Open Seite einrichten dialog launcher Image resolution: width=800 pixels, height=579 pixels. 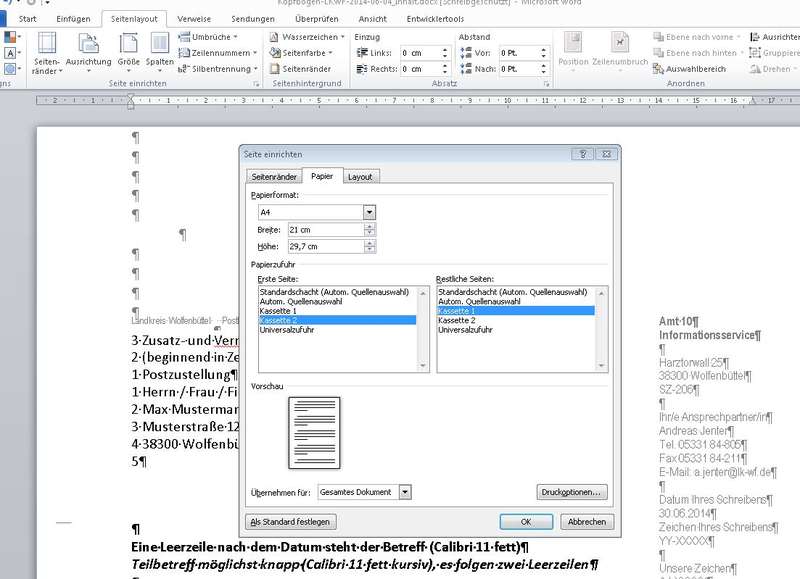pos(256,84)
